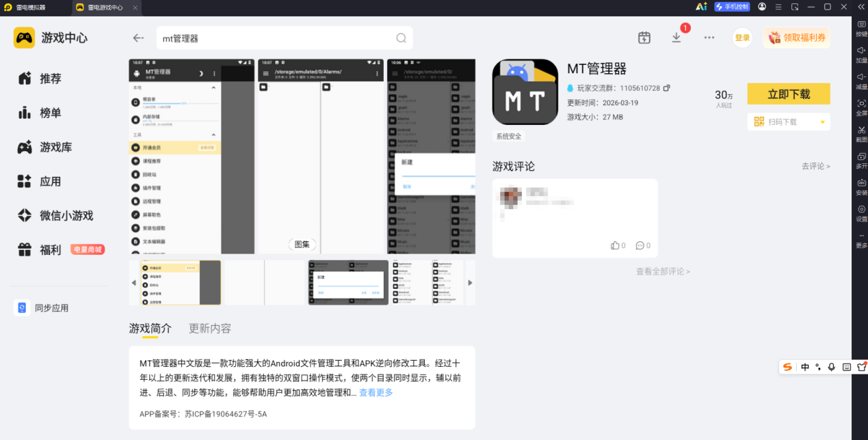Screen dimensions: 868x440
Task: Open the user account icon in title bar
Action: tap(762, 7)
